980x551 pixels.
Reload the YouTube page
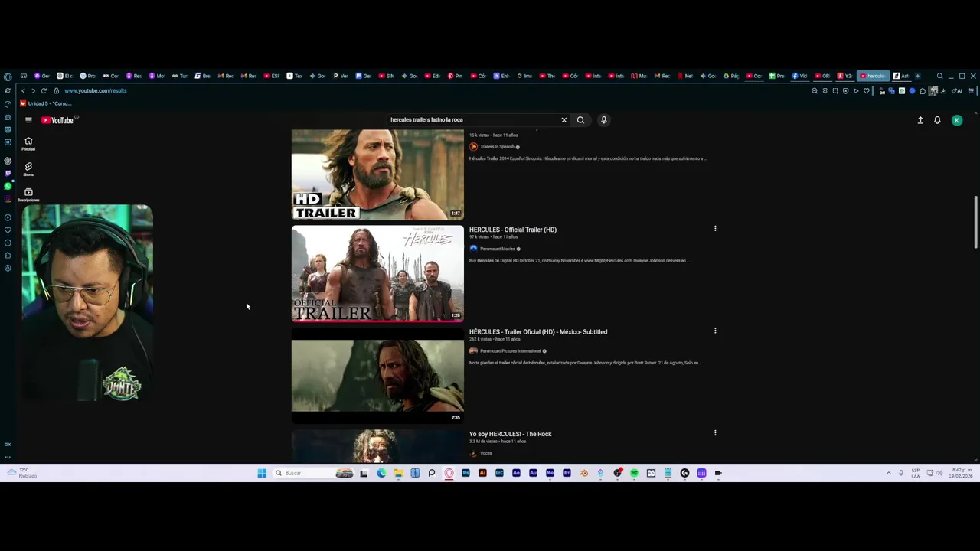pyautogui.click(x=44, y=91)
